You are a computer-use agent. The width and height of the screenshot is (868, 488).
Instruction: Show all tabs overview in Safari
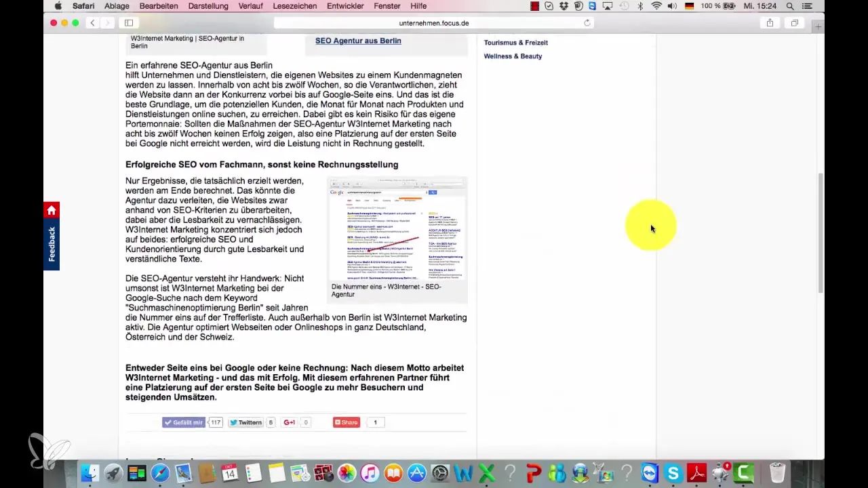coord(794,23)
